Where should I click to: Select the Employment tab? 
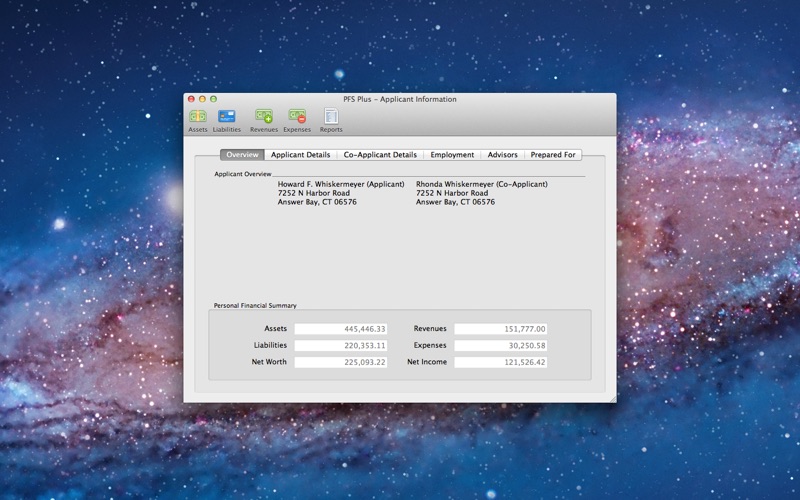(x=452, y=155)
